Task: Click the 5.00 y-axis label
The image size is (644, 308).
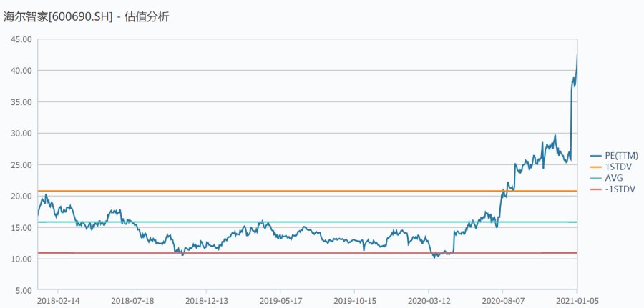Action: point(24,290)
